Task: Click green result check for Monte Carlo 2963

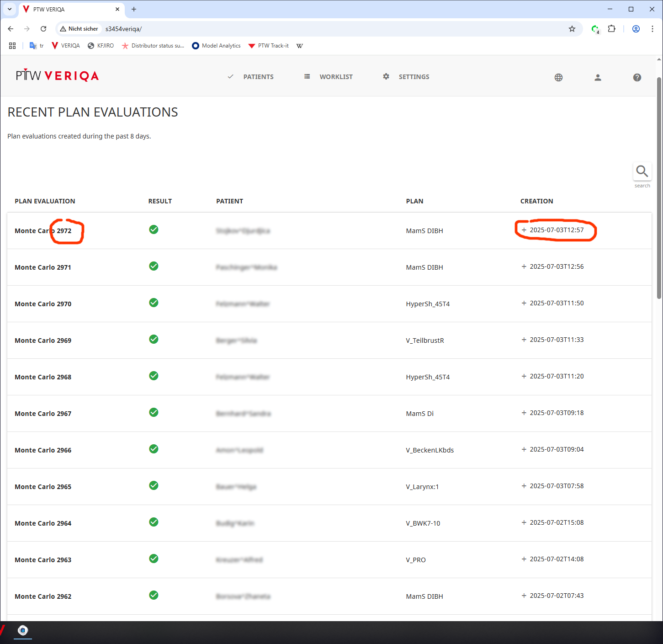Action: click(154, 559)
